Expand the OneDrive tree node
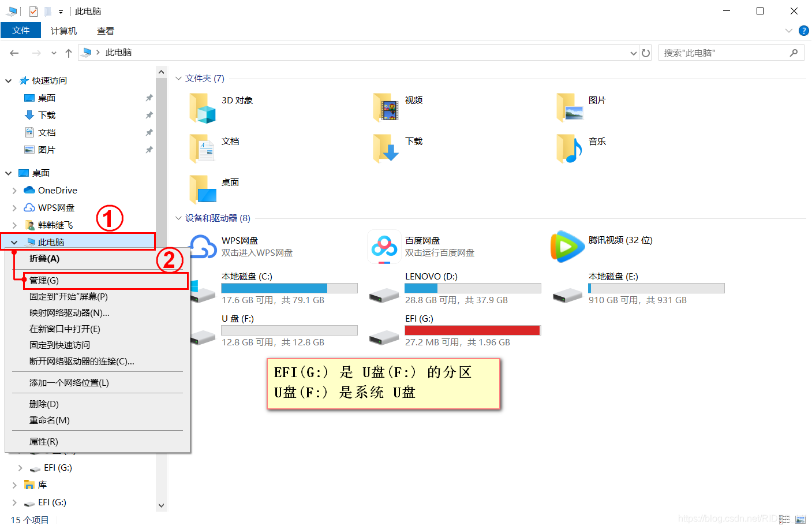The height and width of the screenshot is (529, 812). point(14,191)
